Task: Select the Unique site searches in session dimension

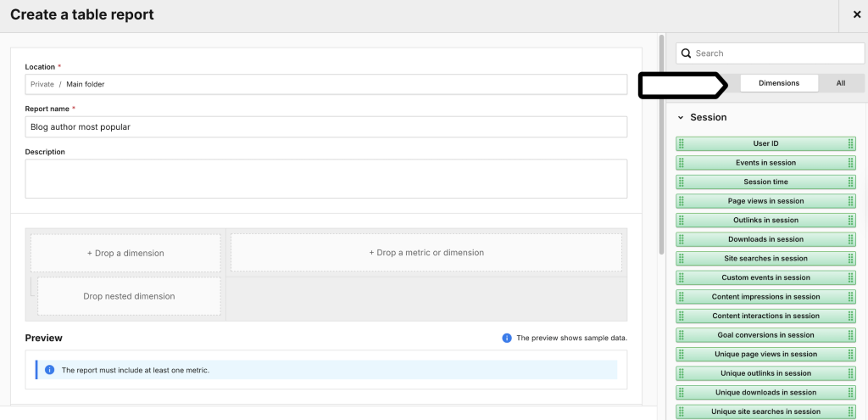Action: [765, 412]
